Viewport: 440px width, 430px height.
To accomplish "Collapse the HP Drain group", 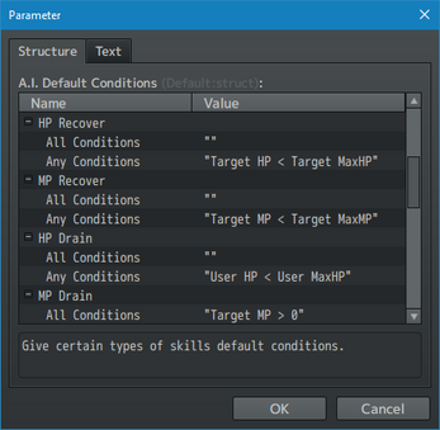I will [x=28, y=238].
